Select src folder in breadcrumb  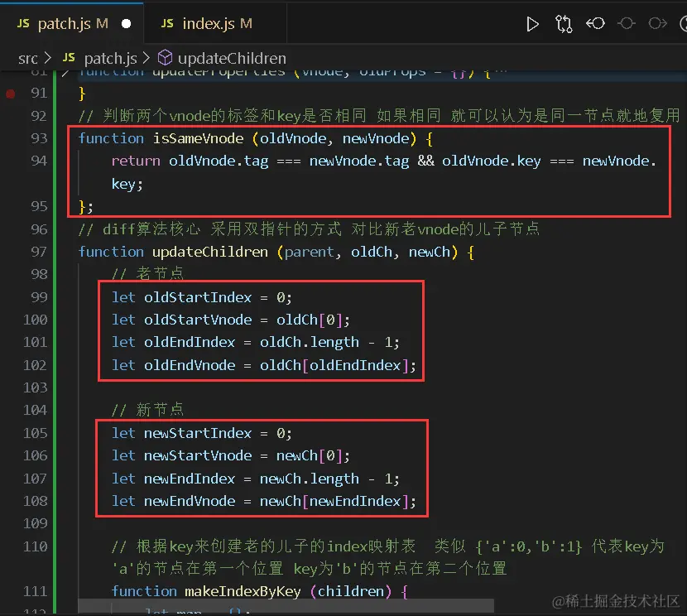[27, 58]
